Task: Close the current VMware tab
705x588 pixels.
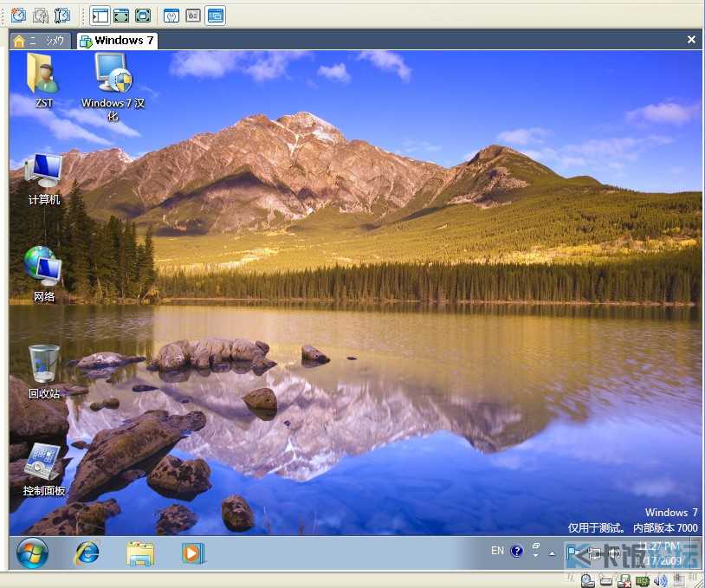Action: click(x=691, y=40)
